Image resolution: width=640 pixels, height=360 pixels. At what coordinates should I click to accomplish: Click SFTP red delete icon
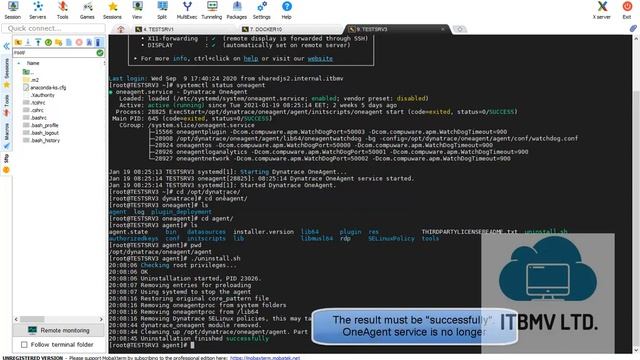point(79,42)
